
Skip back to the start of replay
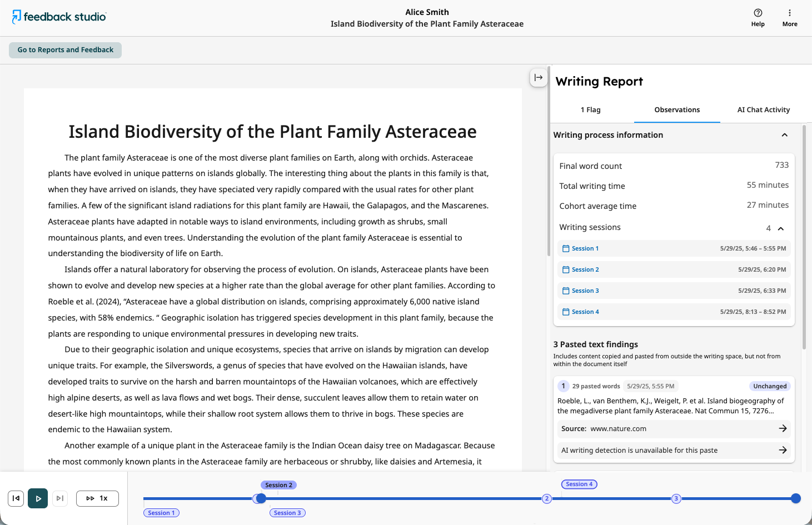[x=16, y=498]
